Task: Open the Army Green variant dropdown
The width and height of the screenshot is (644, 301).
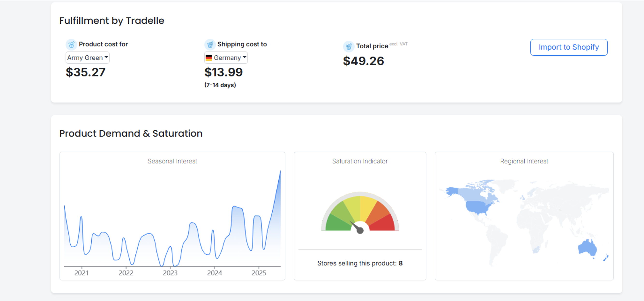Action: (x=88, y=58)
